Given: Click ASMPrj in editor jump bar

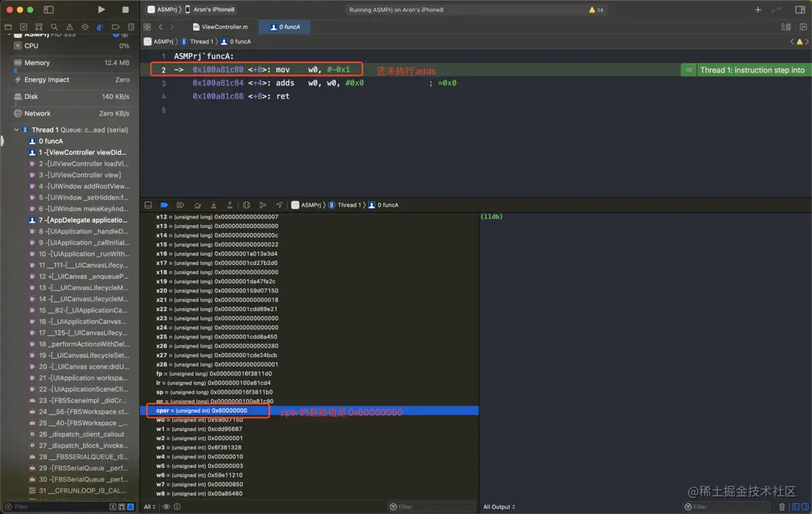Looking at the screenshot, I should click(159, 42).
